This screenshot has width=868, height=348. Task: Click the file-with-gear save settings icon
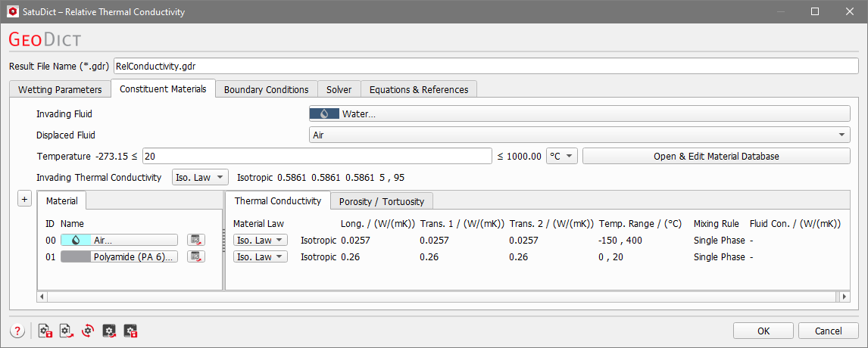[45, 331]
